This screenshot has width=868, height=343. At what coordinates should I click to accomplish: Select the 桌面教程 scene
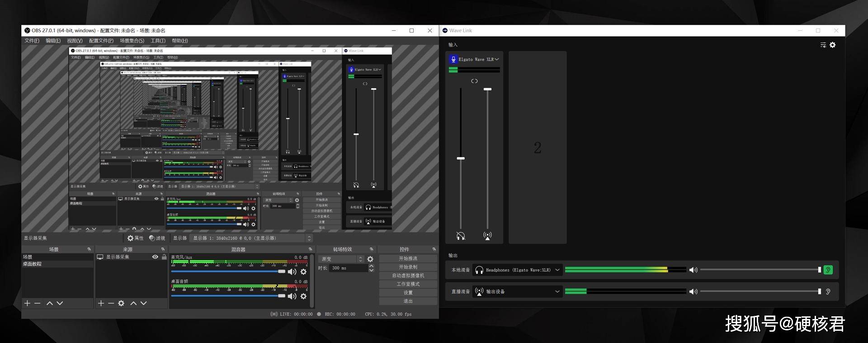pyautogui.click(x=57, y=264)
